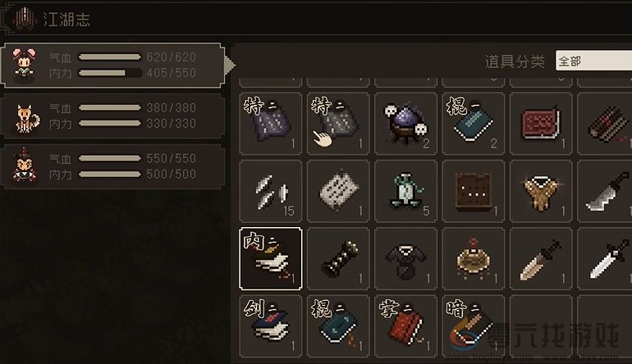This screenshot has width=632, height=364.
Task: Click the 江湖志 title emblem icon
Action: tap(25, 18)
